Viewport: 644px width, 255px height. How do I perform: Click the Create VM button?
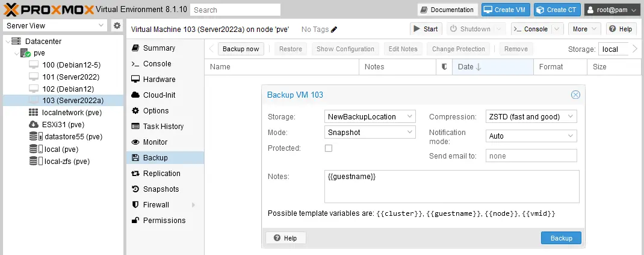(506, 10)
